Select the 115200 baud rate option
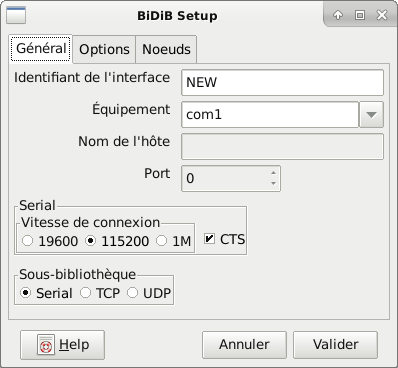This screenshot has width=398, height=368. pos(90,241)
